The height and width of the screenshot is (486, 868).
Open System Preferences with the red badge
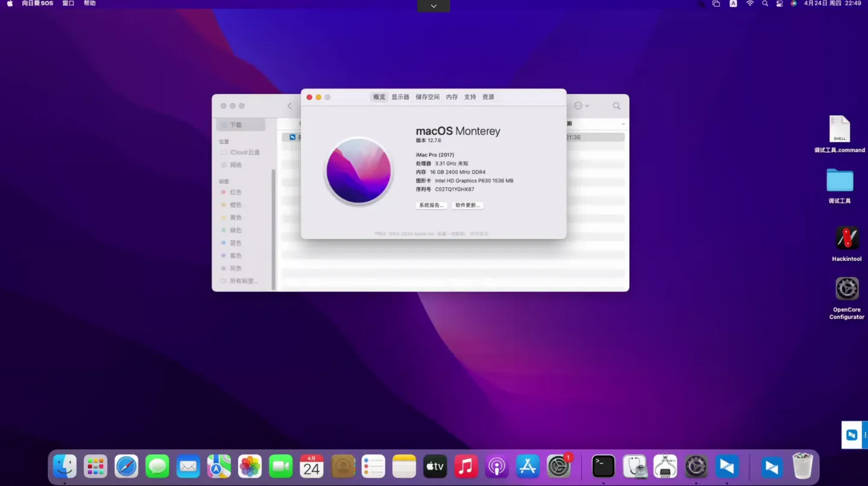pos(558,466)
